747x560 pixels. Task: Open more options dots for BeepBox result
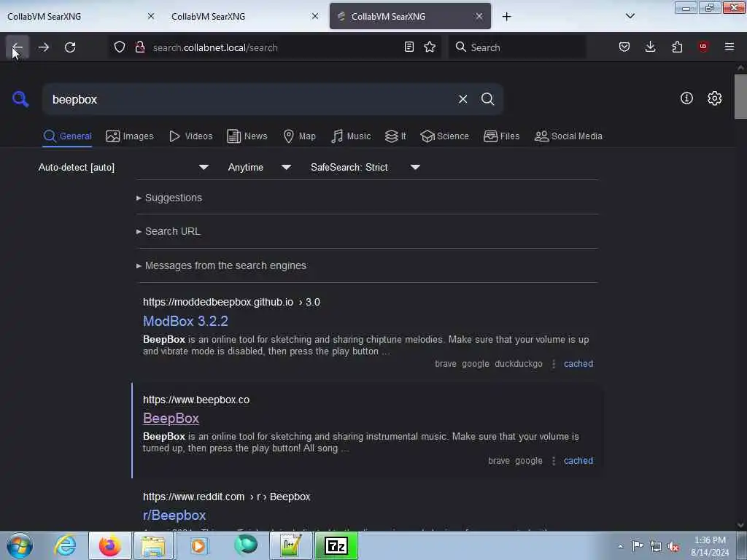click(553, 461)
